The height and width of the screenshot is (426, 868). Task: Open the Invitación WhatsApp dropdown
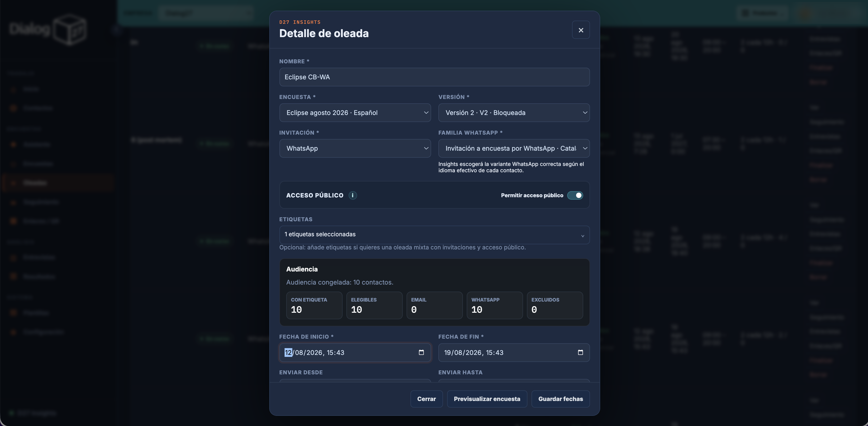[355, 148]
